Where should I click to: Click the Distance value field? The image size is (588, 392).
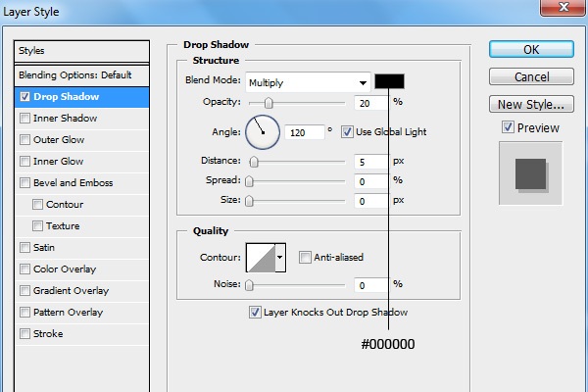coord(371,162)
